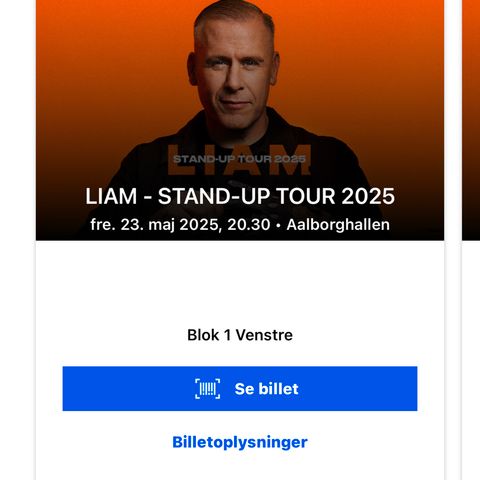The image size is (480, 480).
Task: Click the left page margin beside the ticket card
Action: 17,240
